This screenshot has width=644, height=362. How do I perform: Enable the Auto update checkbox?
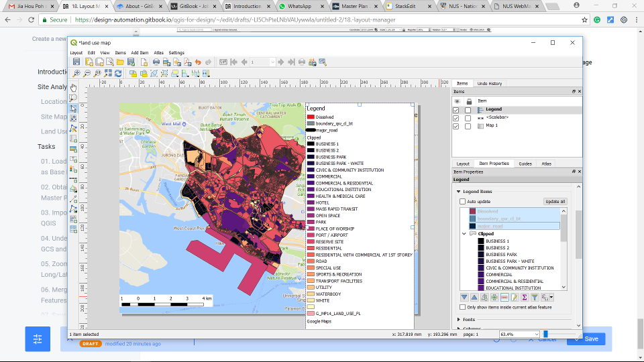point(462,201)
